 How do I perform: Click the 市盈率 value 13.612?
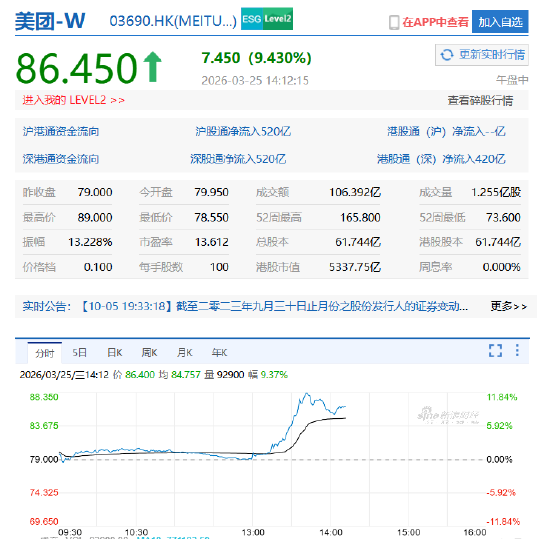coord(212,242)
